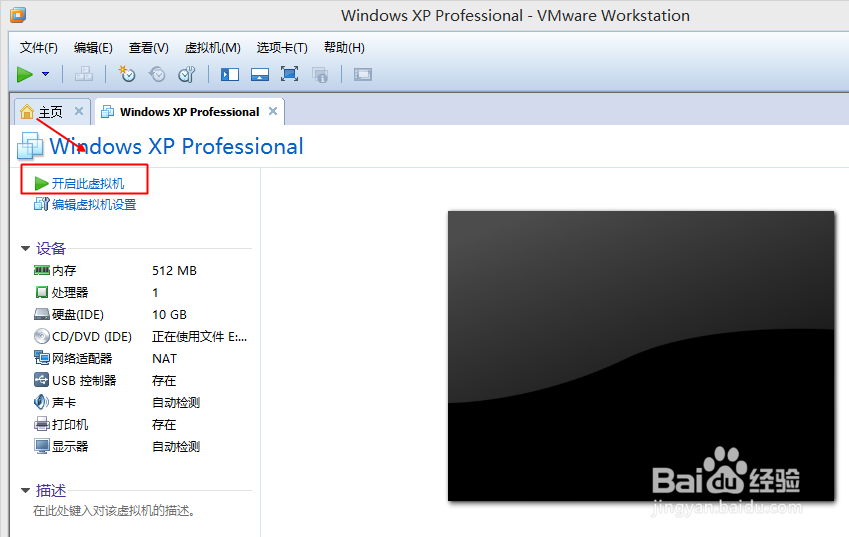
Task: Open the power options dropdown arrow
Action: point(45,74)
